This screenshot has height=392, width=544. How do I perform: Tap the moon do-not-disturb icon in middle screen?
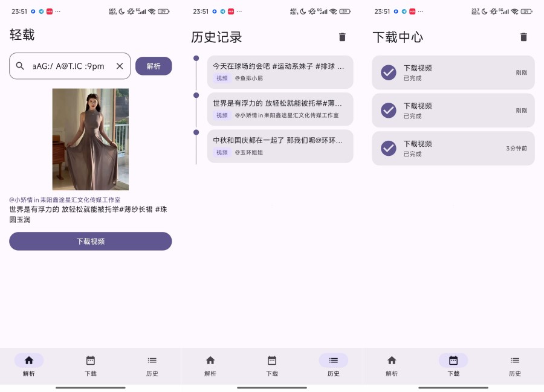[x=303, y=11]
